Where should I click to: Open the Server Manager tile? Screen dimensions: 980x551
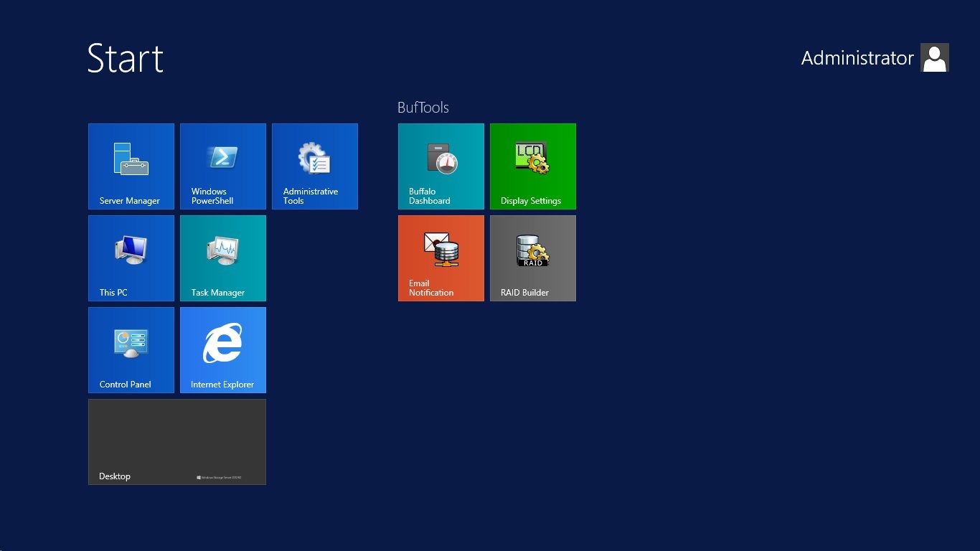[131, 166]
